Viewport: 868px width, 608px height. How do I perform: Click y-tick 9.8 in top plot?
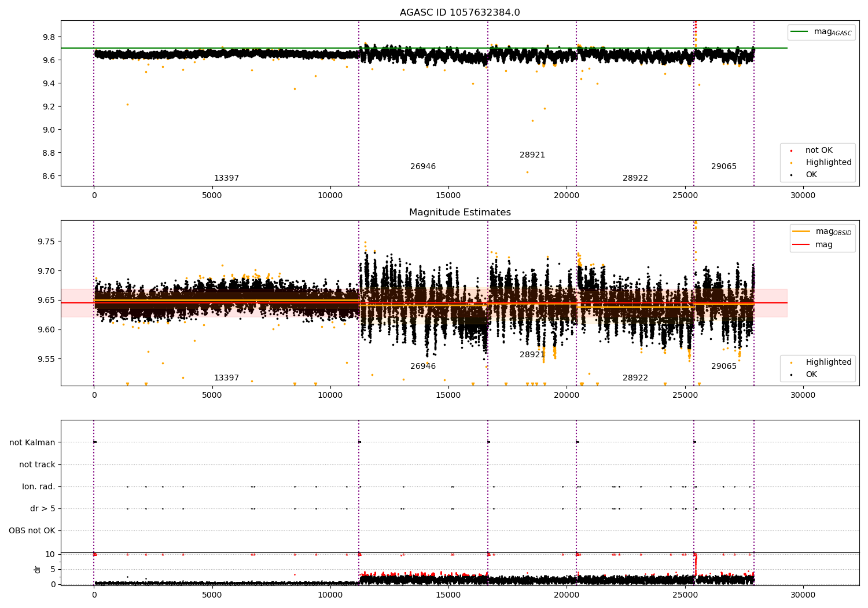pos(49,37)
